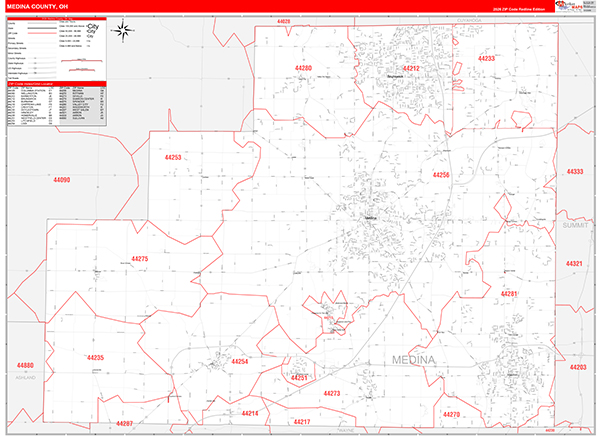Select ZIP code label 44028

pyautogui.click(x=284, y=21)
